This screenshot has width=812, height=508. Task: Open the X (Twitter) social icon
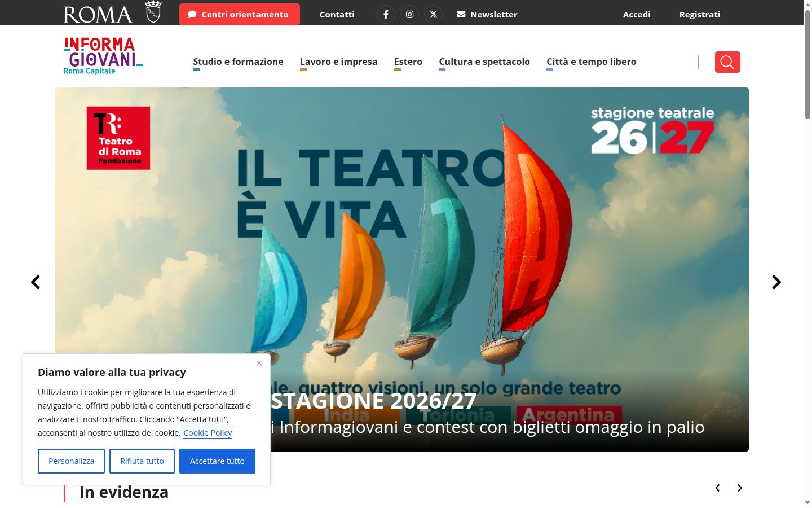pyautogui.click(x=433, y=14)
